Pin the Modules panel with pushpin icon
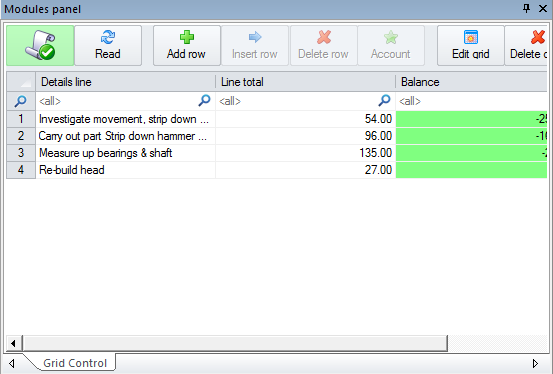 pos(526,8)
